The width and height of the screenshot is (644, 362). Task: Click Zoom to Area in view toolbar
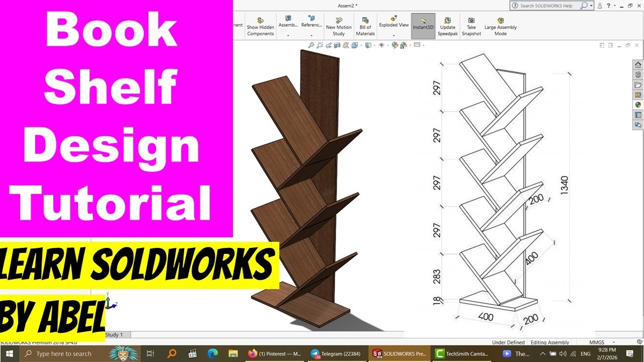320,45
